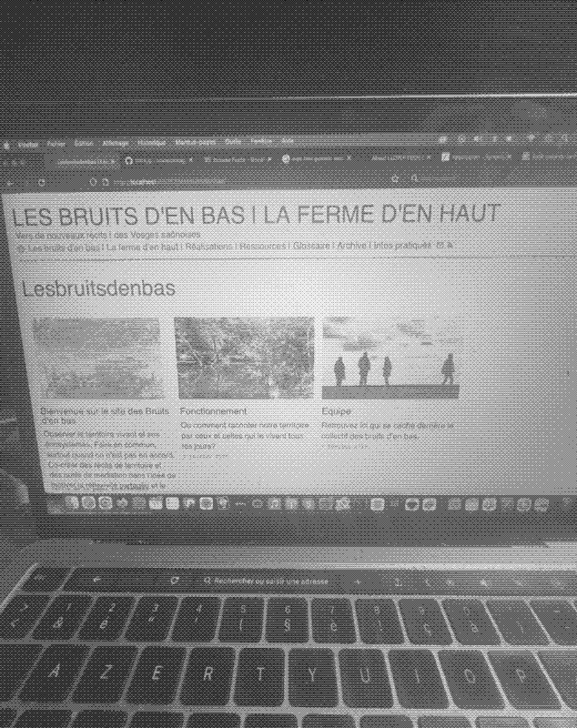Viewport: 577px width, 728px height.
Task: Click text 'Retrouvez ici qui se cache derrière le'
Action: click(387, 425)
